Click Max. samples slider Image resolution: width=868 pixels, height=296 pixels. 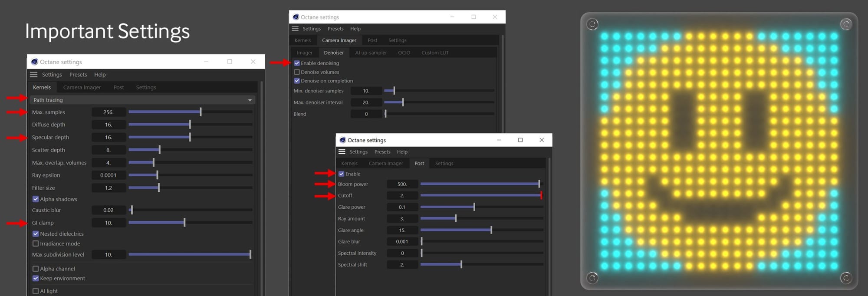tap(191, 112)
